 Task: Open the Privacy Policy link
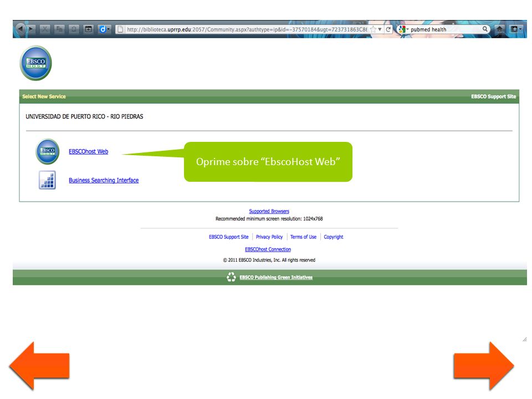click(269, 237)
